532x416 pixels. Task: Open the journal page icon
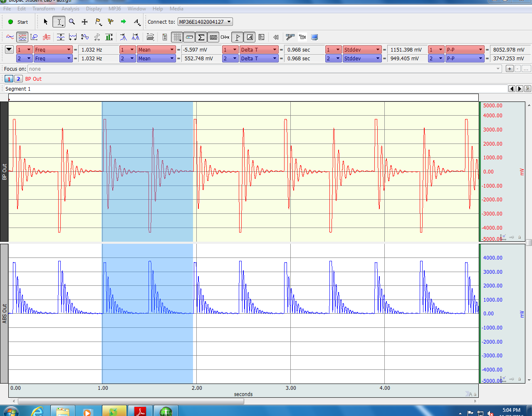(x=261, y=37)
